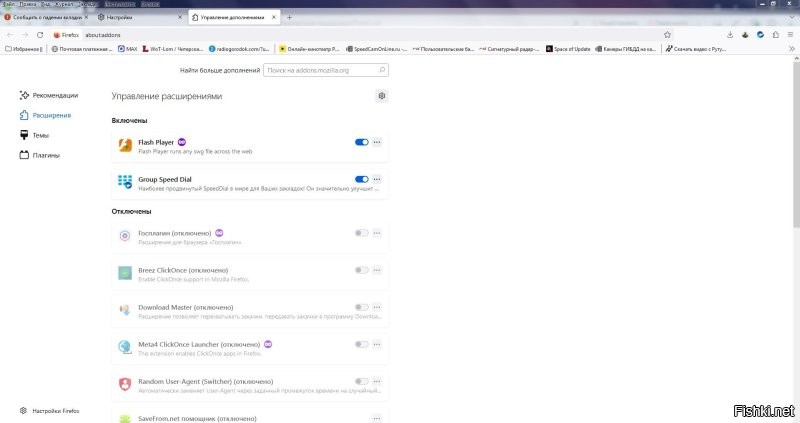Image resolution: width=800 pixels, height=423 pixels.
Task: Enable the Random User-Agent toggle
Action: coord(362,381)
